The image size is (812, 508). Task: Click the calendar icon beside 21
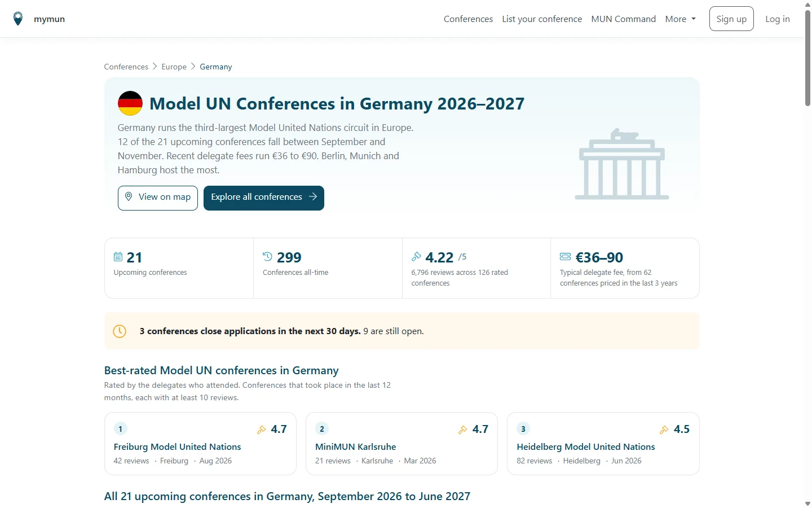click(118, 257)
